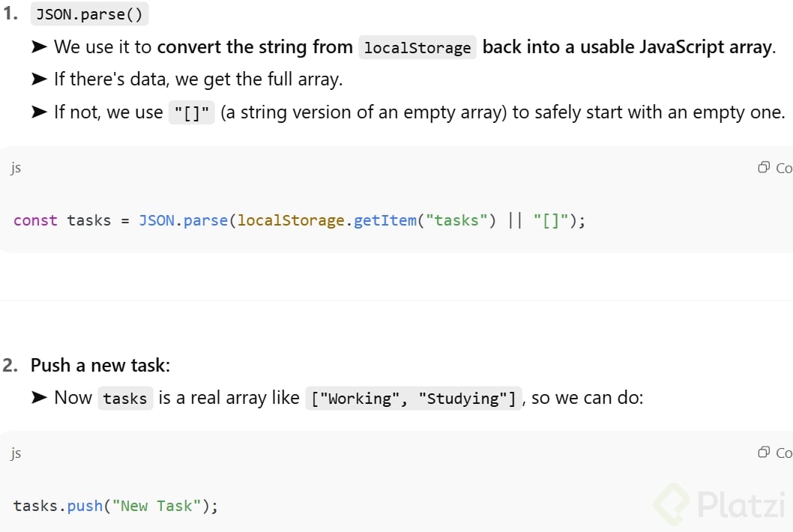Click the localStorage inline code chip
This screenshot has height=532, width=793.
417,48
